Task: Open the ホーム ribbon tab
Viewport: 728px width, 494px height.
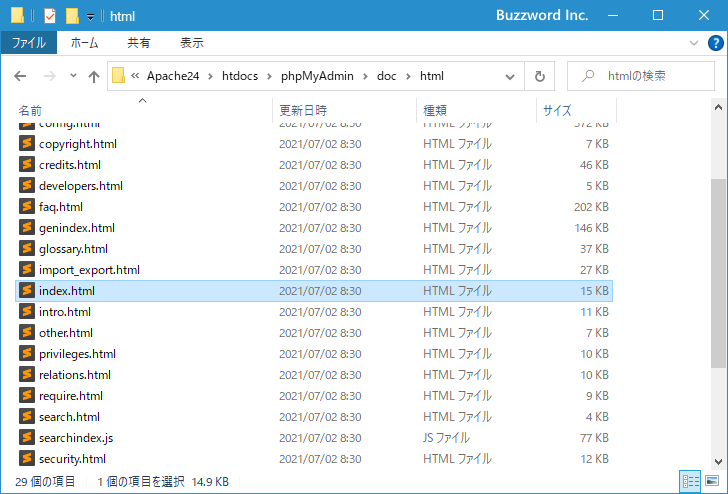Action: [x=84, y=43]
